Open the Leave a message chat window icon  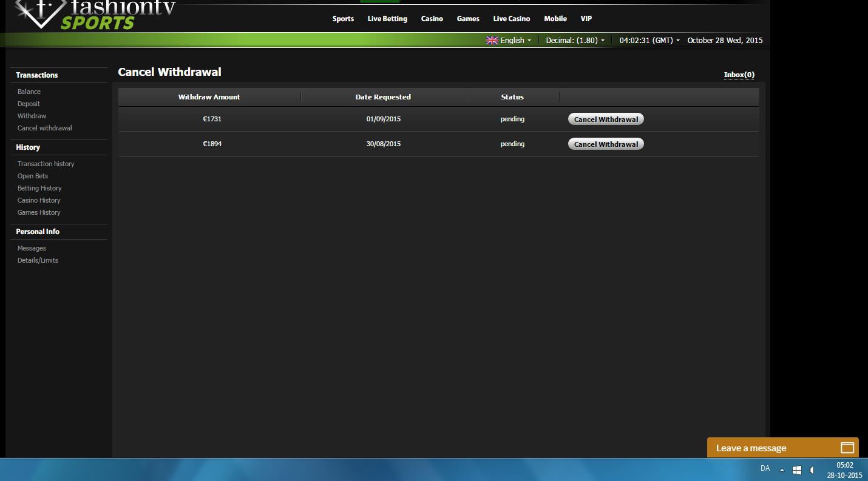[x=847, y=448]
